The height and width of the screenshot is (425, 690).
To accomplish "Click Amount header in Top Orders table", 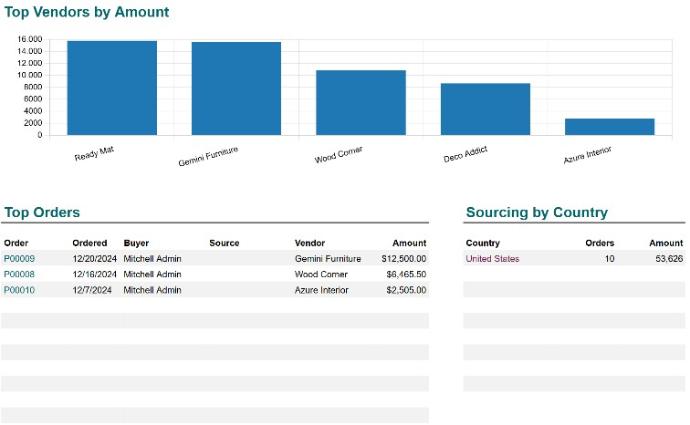I will 409,243.
